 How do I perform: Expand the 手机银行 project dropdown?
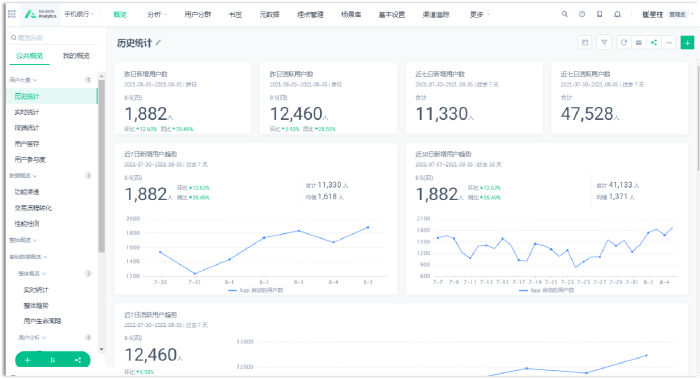[x=79, y=14]
